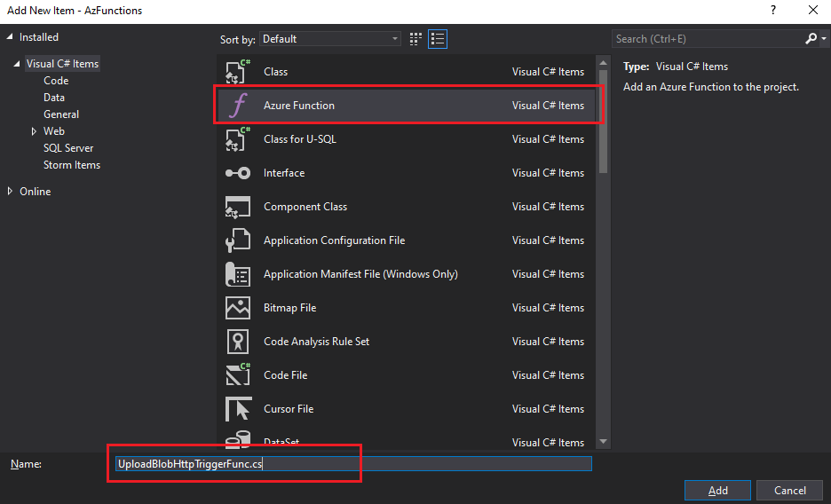Viewport: 831px width, 504px height.
Task: Select the Code Analysis Rule Set icon
Action: click(x=238, y=342)
